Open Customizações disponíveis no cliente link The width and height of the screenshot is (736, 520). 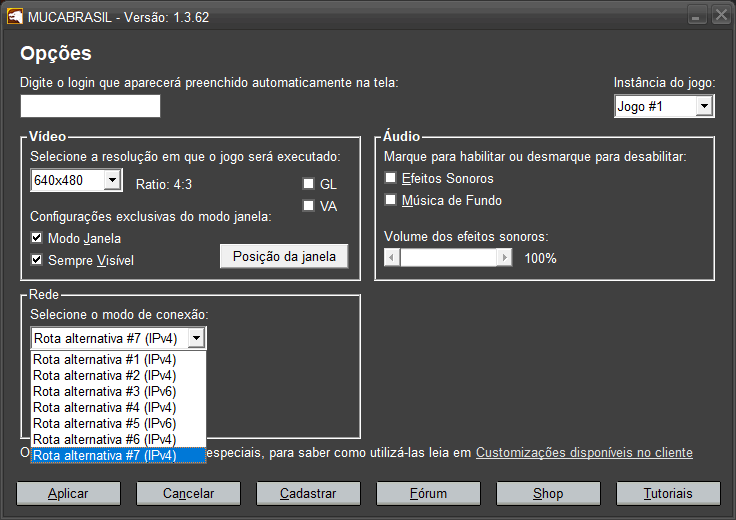[x=584, y=453]
